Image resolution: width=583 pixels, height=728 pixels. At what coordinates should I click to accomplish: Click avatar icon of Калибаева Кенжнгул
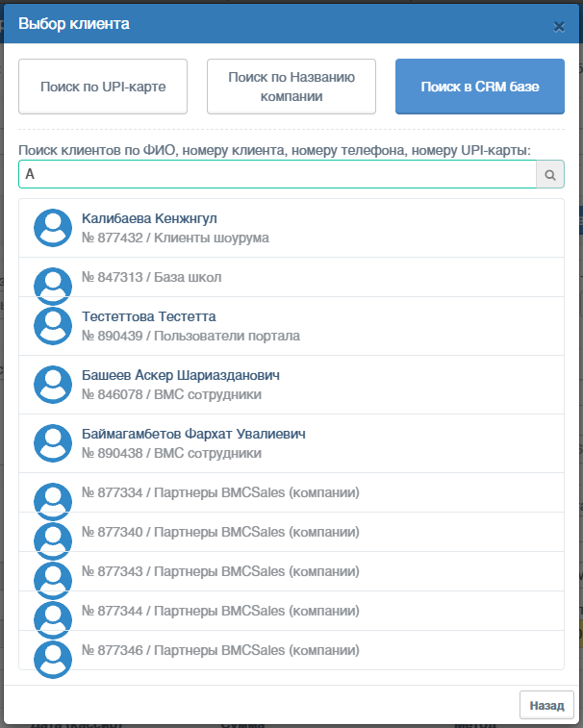point(53,228)
